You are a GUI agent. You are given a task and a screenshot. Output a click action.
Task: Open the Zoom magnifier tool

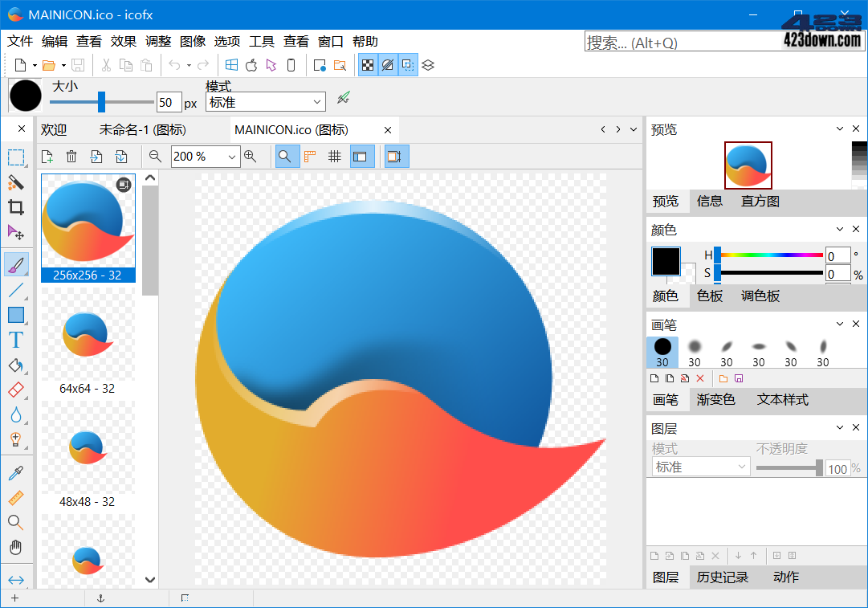[16, 522]
